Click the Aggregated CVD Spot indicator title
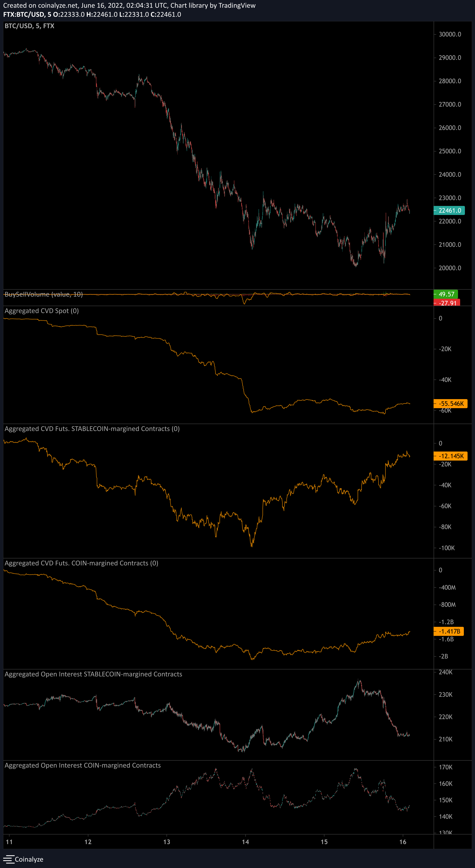Screen dimensions: 475x868 [41, 311]
